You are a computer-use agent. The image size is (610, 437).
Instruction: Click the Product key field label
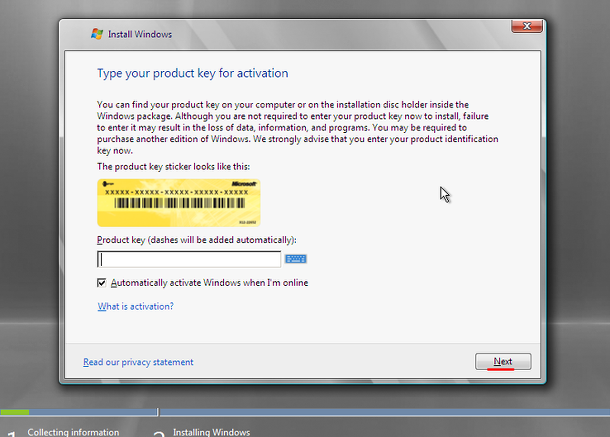196,240
